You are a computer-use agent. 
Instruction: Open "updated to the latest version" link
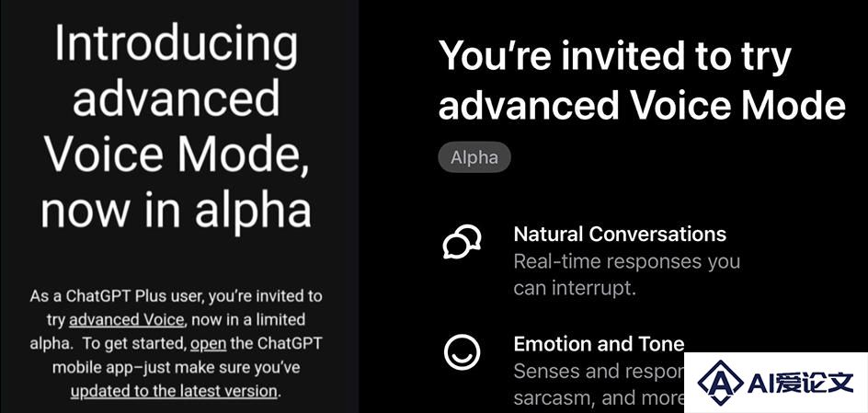[174, 391]
